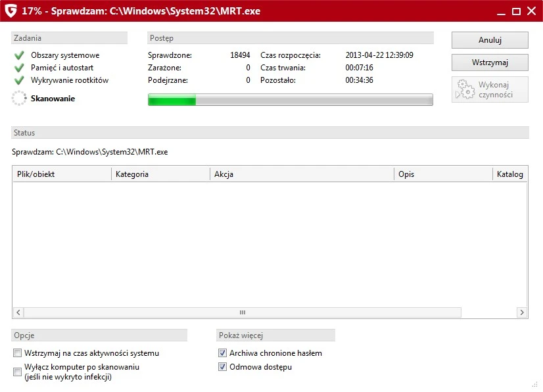Screen dimensions: 543x392
Task: Click the resize grip in the window corner
Action: (x=535, y=385)
